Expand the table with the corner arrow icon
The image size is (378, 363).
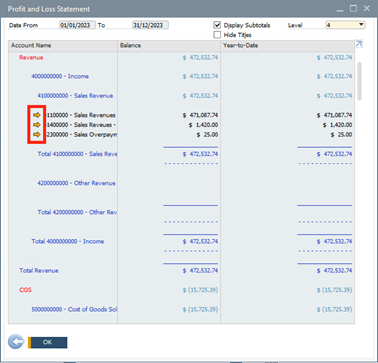(359, 44)
